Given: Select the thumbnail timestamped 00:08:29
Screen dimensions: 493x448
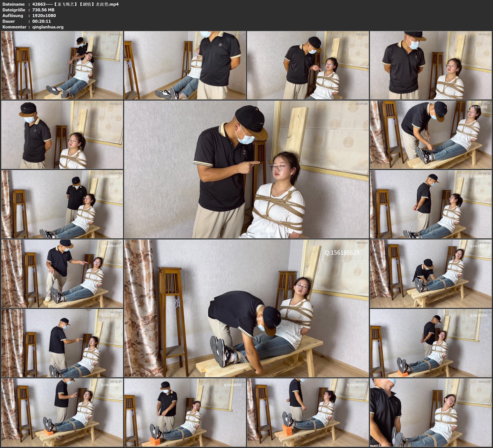Looking at the screenshot, I should click(x=62, y=204).
